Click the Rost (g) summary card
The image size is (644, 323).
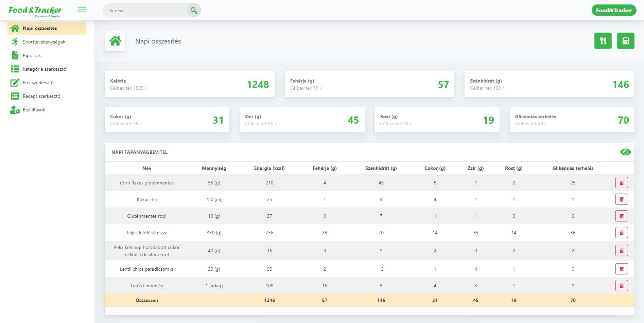tap(437, 120)
